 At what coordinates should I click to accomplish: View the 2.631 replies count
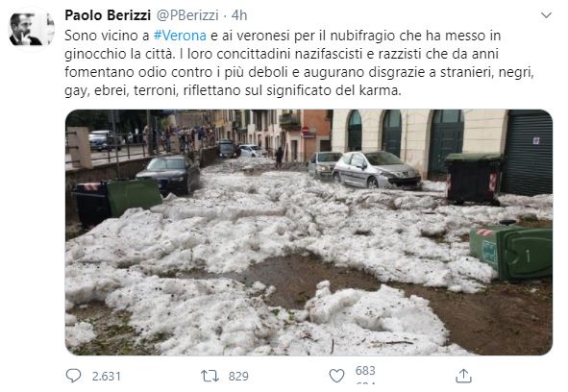coord(106,376)
